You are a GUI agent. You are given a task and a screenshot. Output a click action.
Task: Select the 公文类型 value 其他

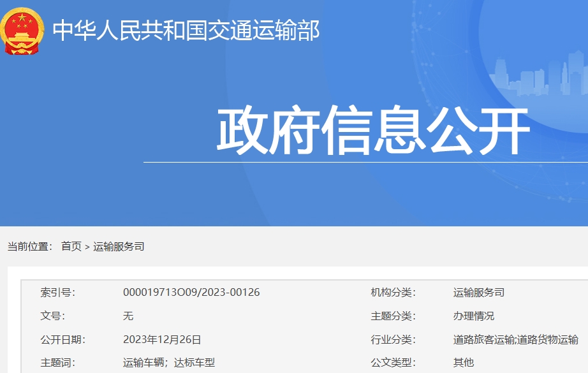(464, 363)
